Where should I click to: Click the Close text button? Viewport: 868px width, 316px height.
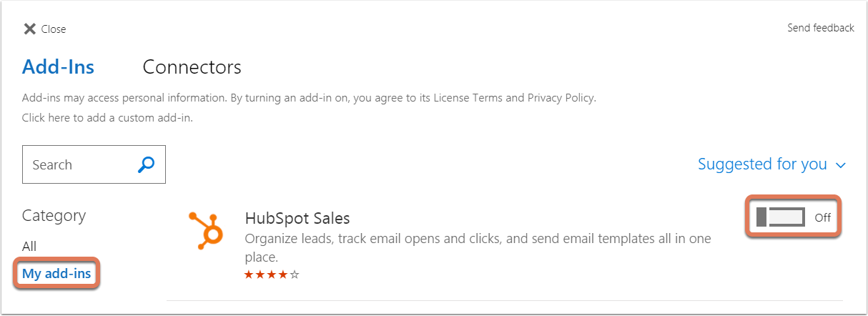(54, 29)
